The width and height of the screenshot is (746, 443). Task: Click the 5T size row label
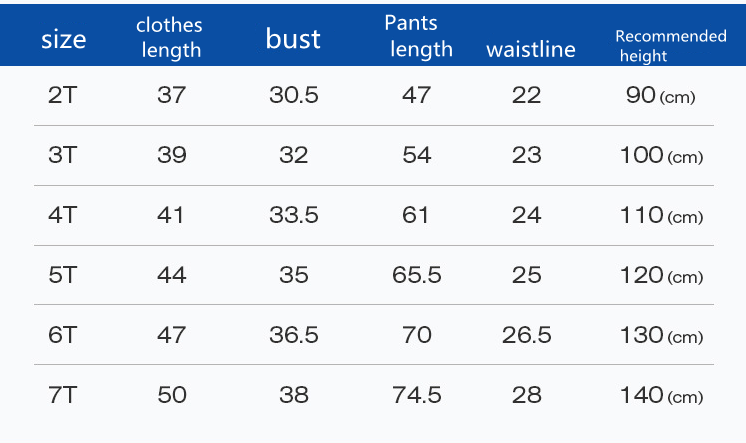coord(63,275)
